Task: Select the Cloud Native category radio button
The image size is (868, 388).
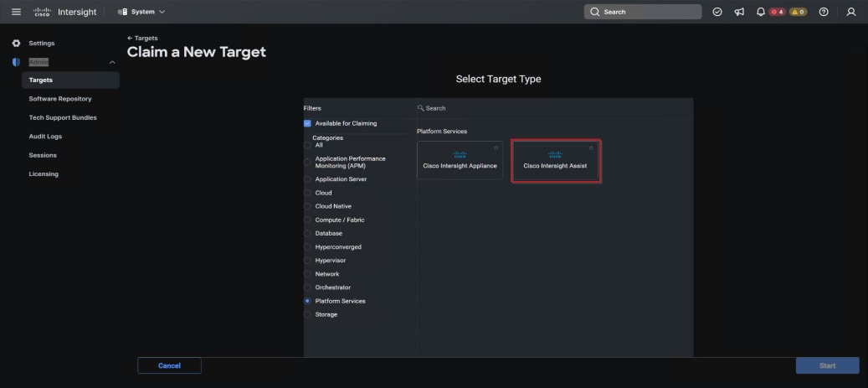Action: (307, 206)
